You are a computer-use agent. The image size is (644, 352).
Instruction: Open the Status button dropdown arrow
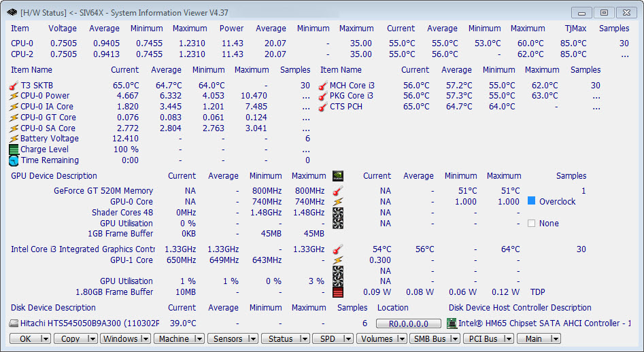pyautogui.click(x=305, y=339)
